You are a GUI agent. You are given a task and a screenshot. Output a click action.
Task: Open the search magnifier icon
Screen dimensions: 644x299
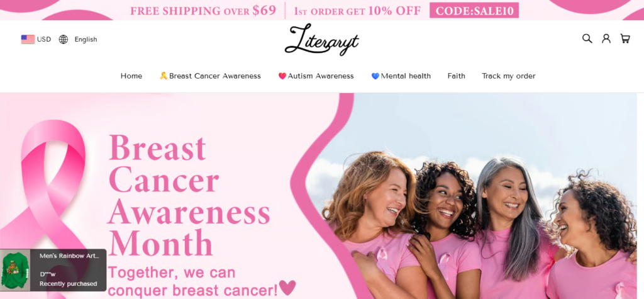(587, 38)
